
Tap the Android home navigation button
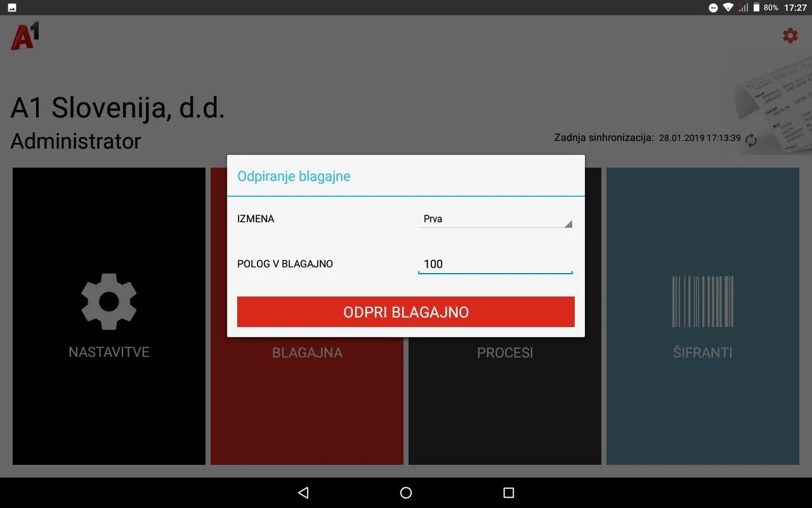pyautogui.click(x=406, y=493)
